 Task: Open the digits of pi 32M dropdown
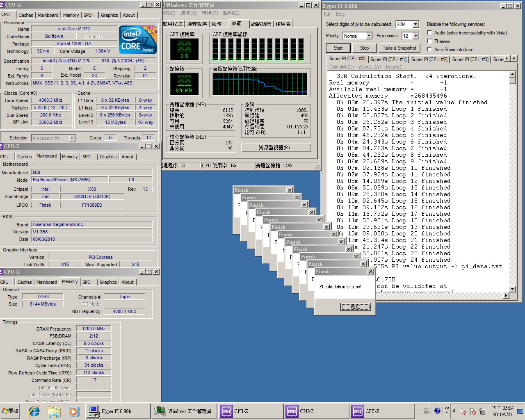tap(415, 24)
